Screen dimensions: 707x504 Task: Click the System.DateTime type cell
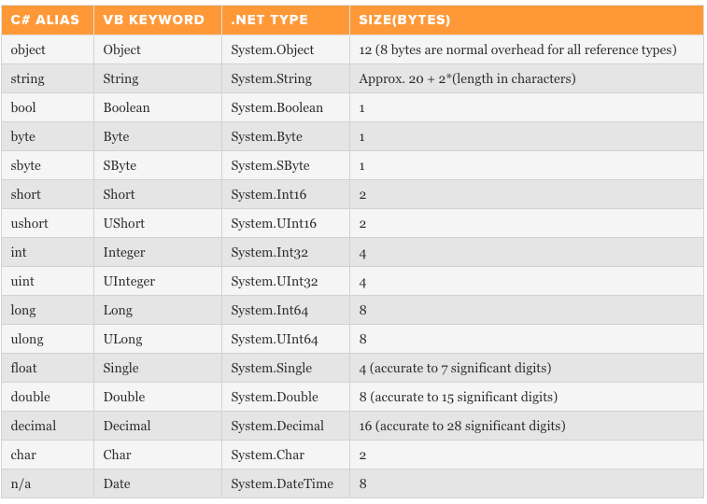click(x=282, y=484)
